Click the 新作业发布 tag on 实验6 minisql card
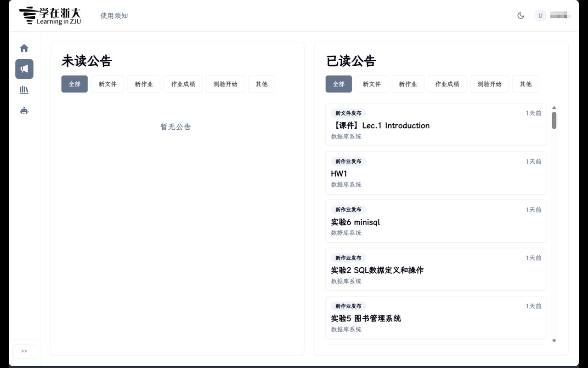Screen dimensions: 588x368 pyautogui.click(x=348, y=210)
